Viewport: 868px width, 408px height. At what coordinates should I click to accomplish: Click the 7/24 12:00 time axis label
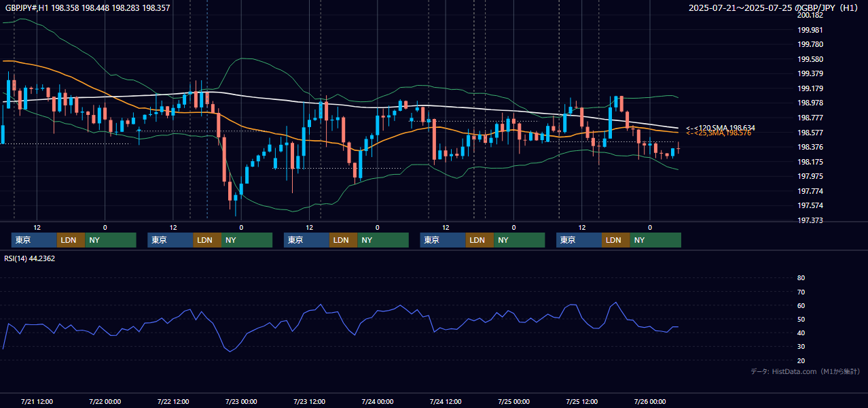click(445, 401)
